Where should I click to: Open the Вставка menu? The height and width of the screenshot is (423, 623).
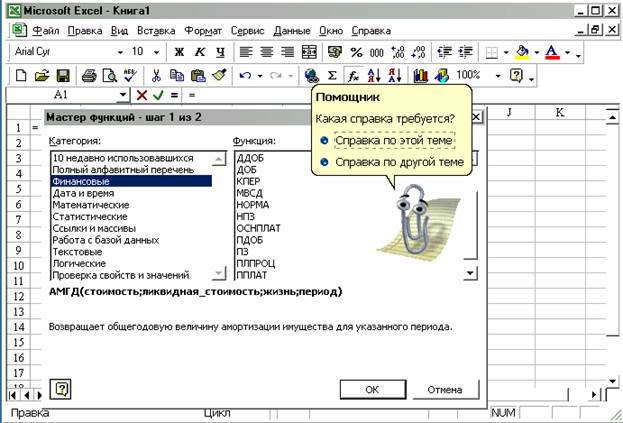(156, 31)
